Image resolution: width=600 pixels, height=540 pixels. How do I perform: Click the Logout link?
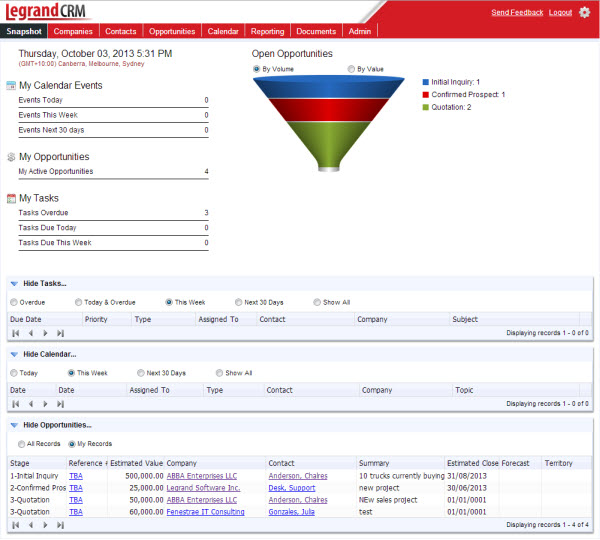[x=560, y=12]
